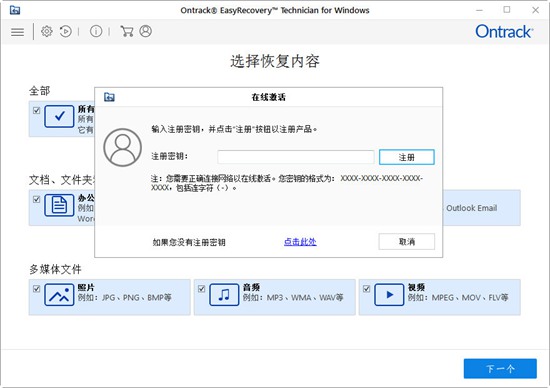Open the information icon

[x=96, y=32]
